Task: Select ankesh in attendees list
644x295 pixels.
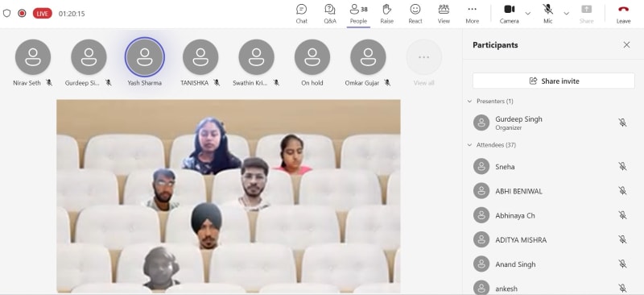Action: point(554,287)
